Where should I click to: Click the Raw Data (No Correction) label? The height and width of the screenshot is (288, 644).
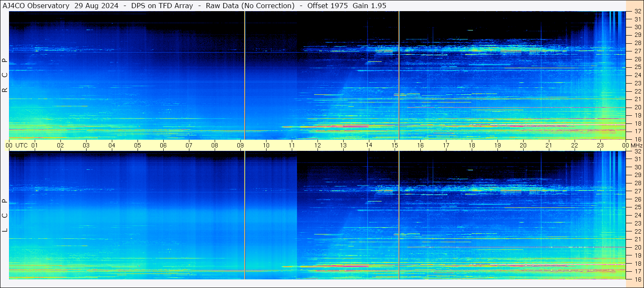point(250,6)
